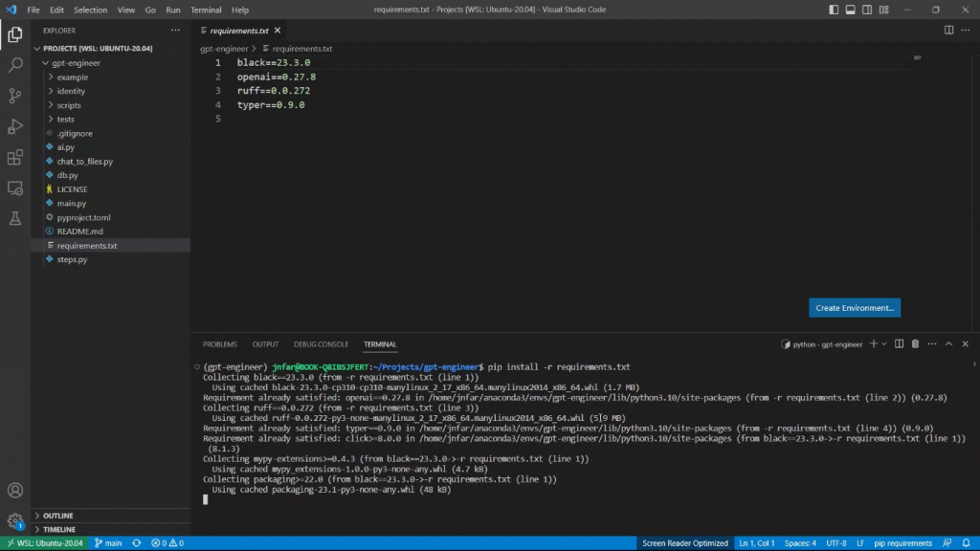The image size is (980, 551).
Task: Open the Terminal menu in menu bar
Action: 206,10
